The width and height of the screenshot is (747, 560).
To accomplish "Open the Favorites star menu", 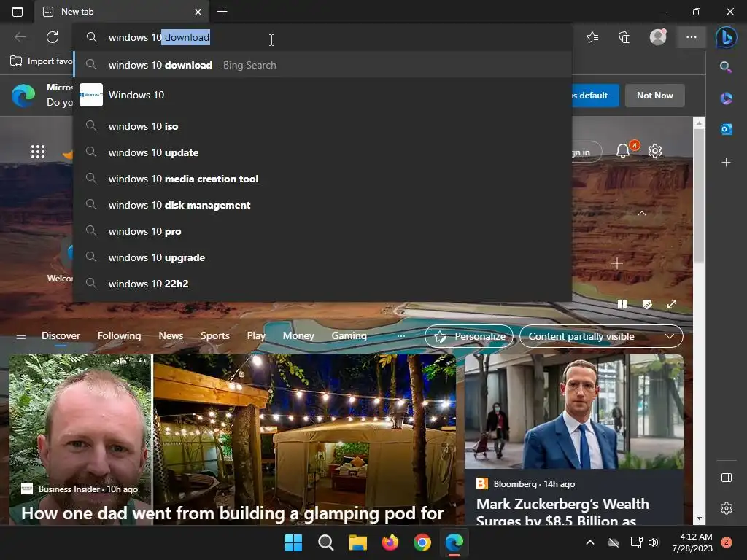I will point(592,37).
